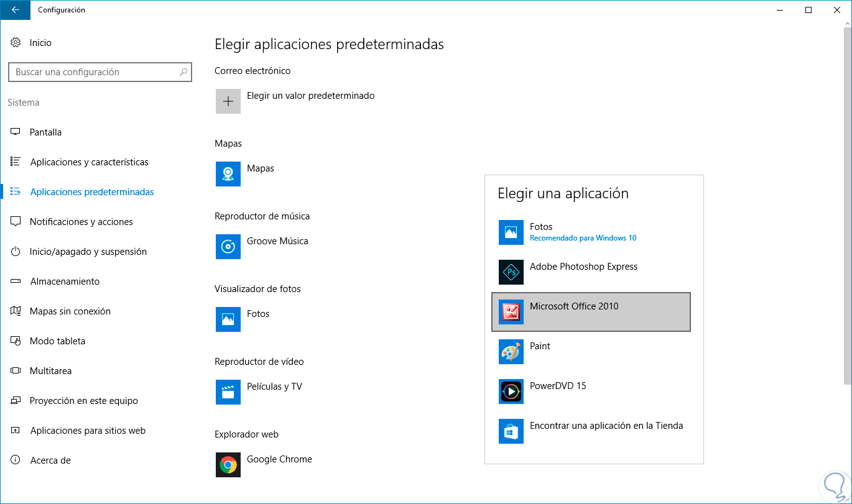Image resolution: width=852 pixels, height=504 pixels.
Task: Open the Acerca de label
Action: point(50,460)
